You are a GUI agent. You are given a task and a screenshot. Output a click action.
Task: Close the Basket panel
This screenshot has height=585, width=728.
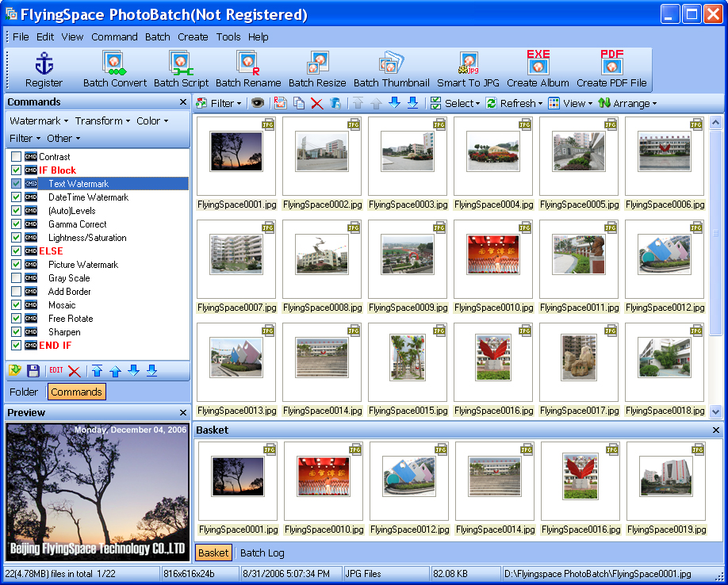(716, 430)
